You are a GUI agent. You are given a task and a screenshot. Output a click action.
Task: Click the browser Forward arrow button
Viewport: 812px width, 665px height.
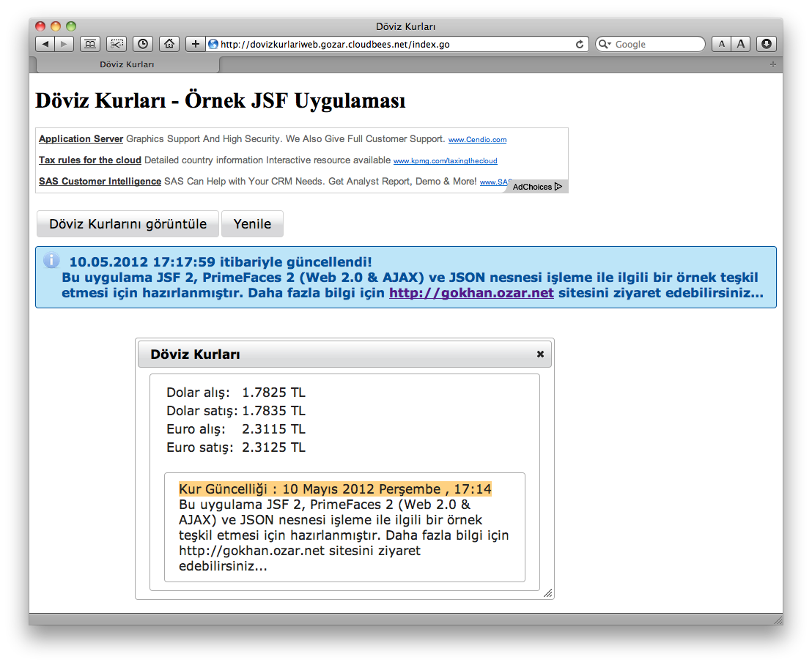64,44
